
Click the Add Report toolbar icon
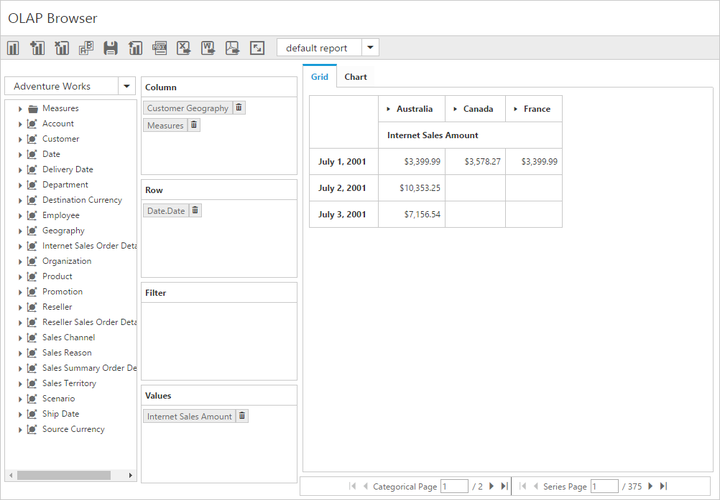(x=38, y=48)
